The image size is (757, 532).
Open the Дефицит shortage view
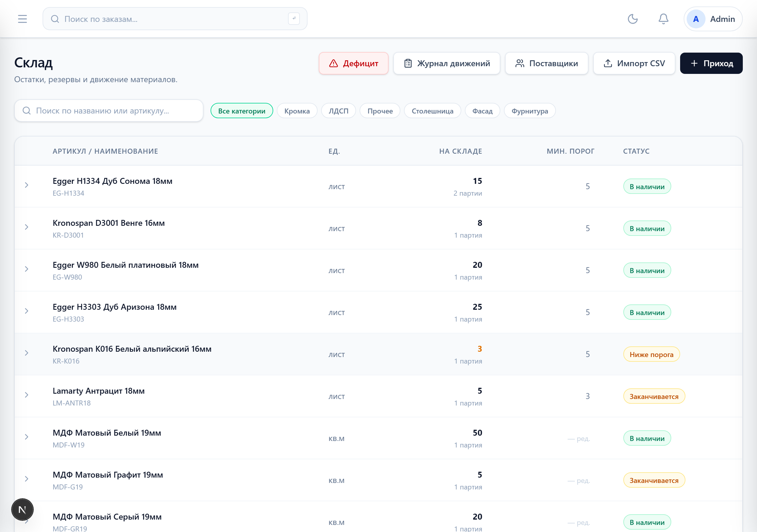353,63
